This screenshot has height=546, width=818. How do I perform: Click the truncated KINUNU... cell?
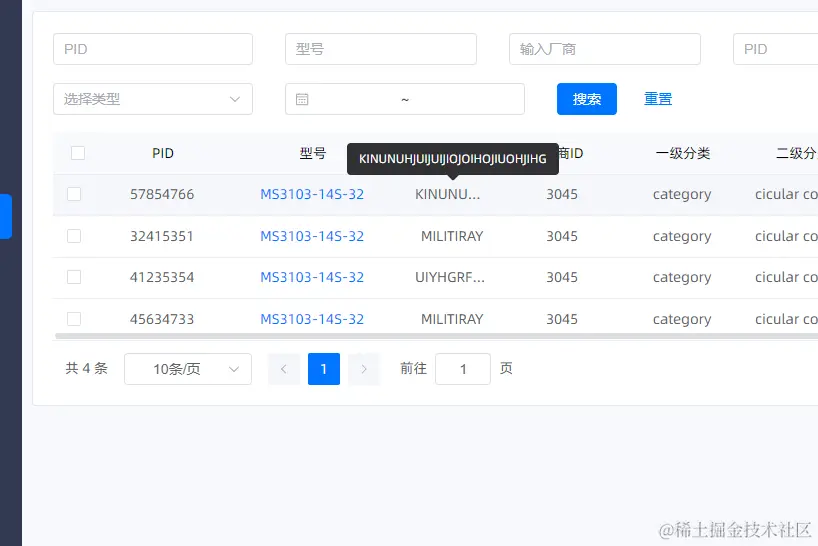(x=448, y=194)
